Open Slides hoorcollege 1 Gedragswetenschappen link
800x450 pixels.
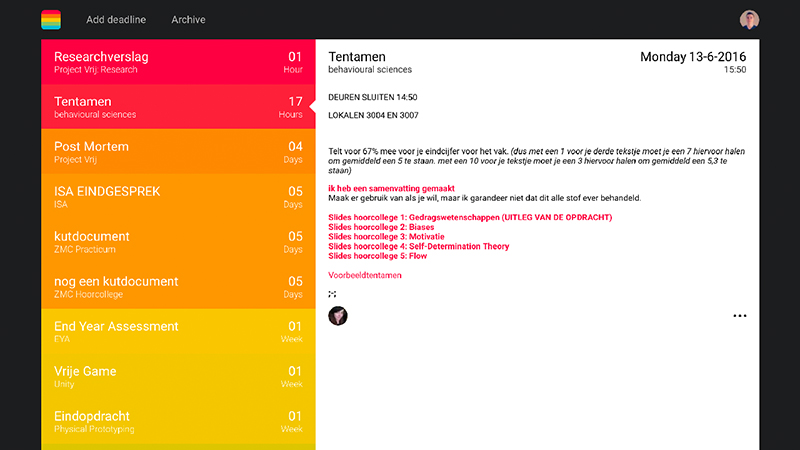click(x=470, y=217)
